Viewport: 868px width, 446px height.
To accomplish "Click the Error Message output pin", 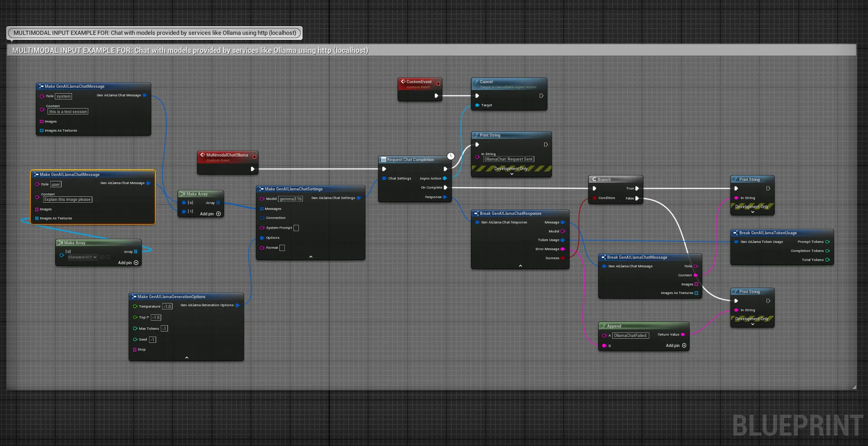I will (x=563, y=249).
